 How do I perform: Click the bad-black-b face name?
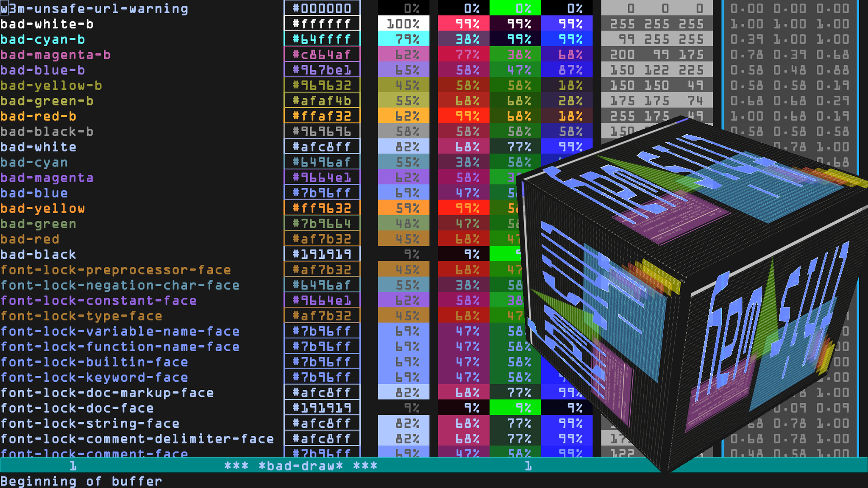pyautogui.click(x=47, y=132)
